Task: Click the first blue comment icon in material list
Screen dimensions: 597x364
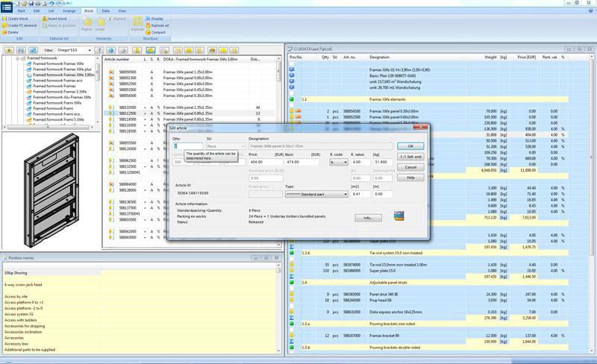Action: tap(292, 69)
